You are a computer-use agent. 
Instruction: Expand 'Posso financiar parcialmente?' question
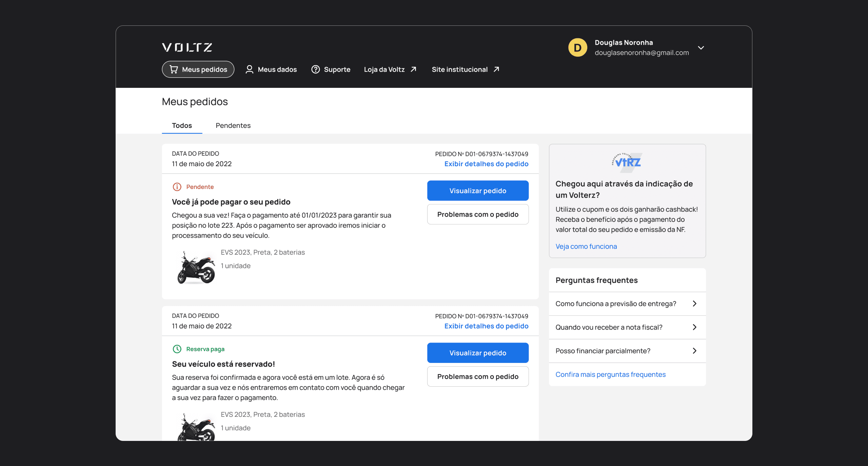point(627,351)
